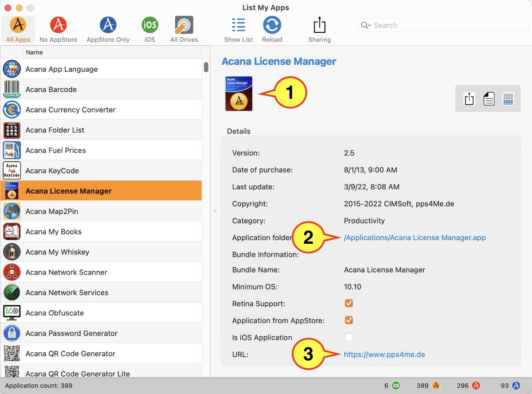Show apps not from the AppStore
Image resolution: width=532 pixels, height=394 pixels.
click(58, 29)
